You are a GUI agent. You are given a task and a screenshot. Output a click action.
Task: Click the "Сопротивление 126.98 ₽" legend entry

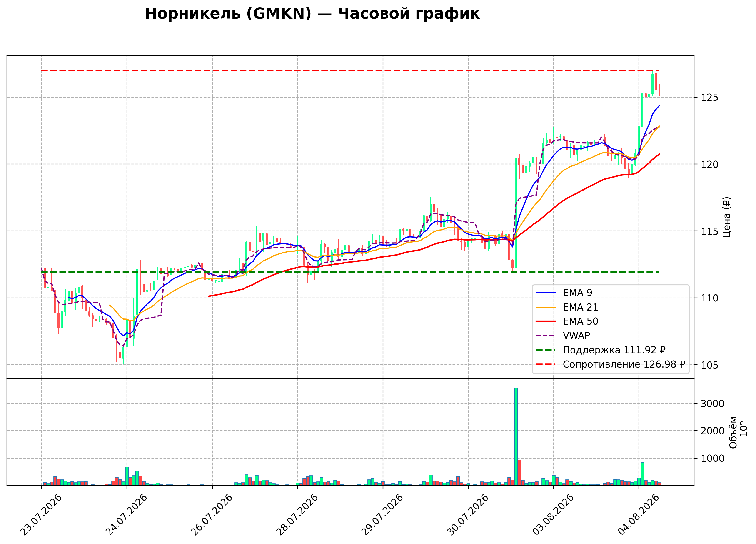point(610,364)
